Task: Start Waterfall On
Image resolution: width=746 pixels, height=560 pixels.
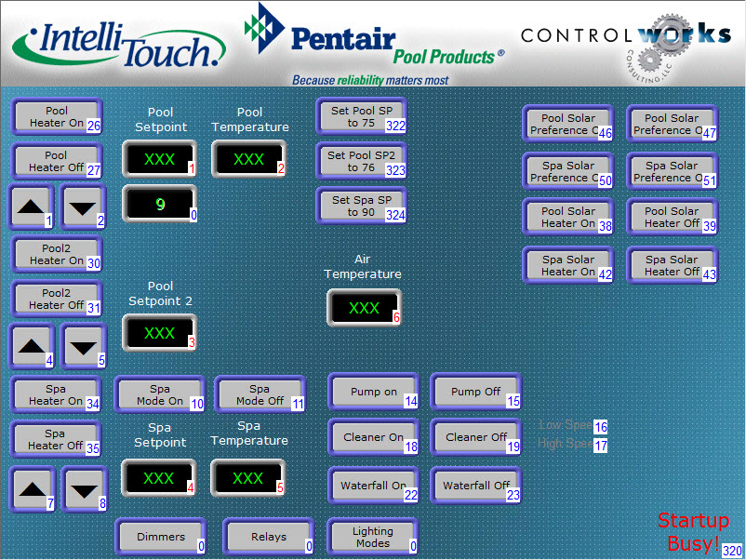Action: point(374,486)
